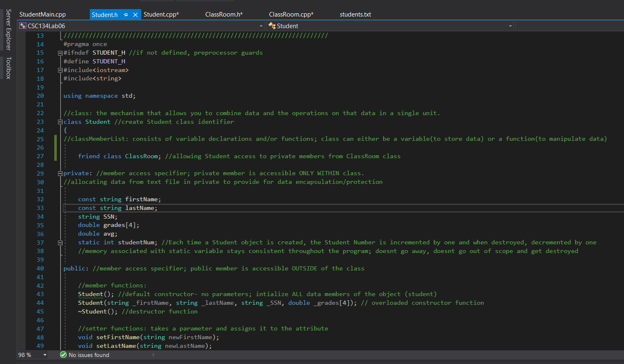Viewport: 624px width, 364px height.
Task: Click the left horizontal scroll arrow
Action: (153, 355)
